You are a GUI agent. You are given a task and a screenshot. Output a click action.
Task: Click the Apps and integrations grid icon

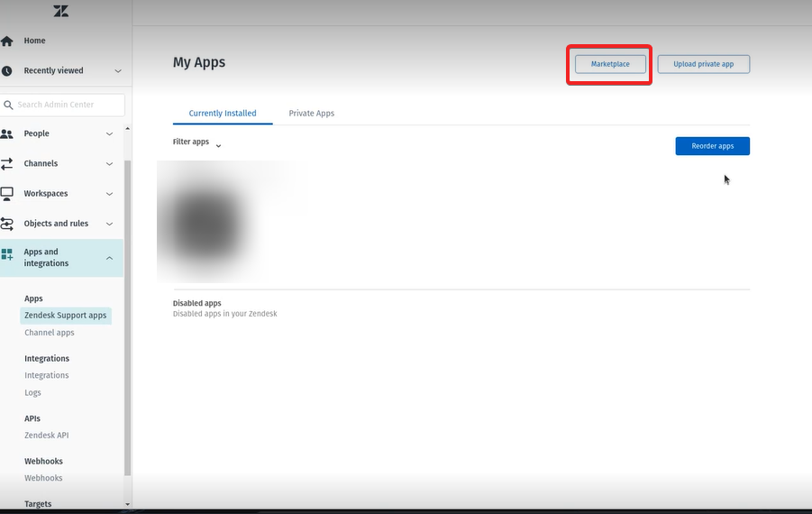coord(6,254)
